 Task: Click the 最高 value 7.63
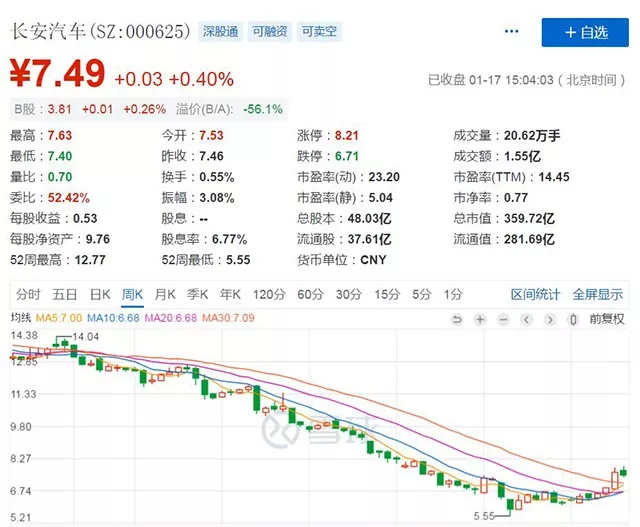[60, 136]
